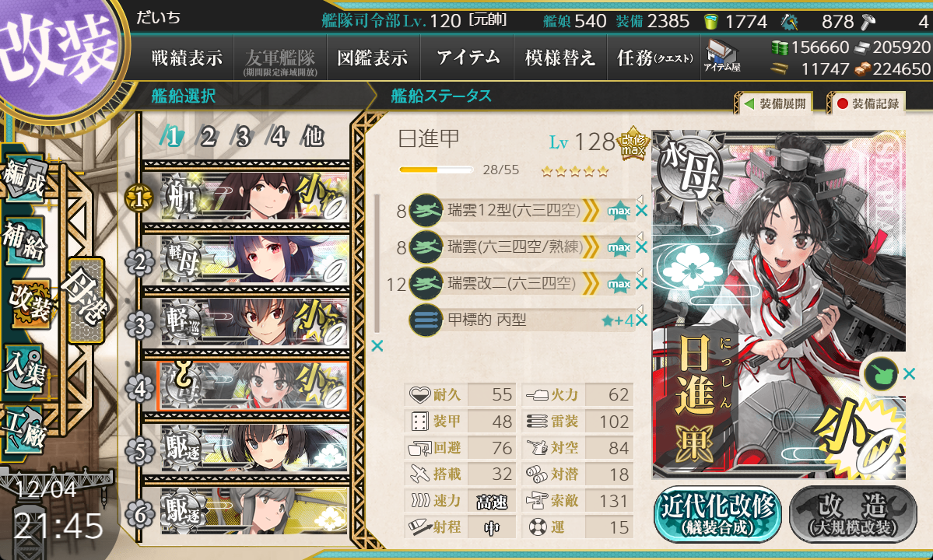Click the 近代化改修 modernization button

(x=717, y=515)
